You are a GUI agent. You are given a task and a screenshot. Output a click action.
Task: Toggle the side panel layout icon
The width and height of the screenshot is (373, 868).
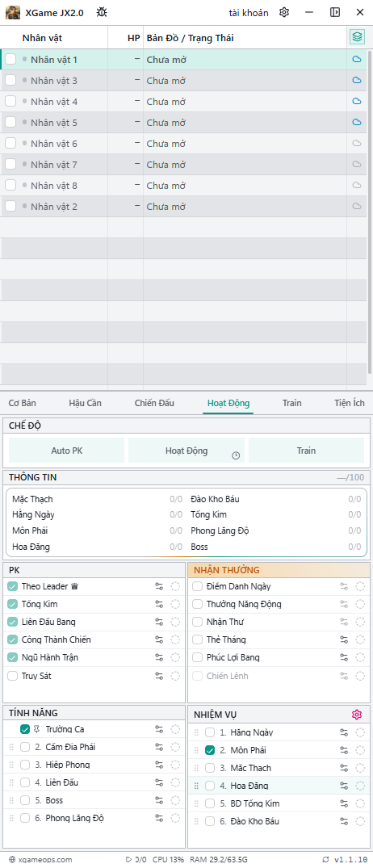[x=335, y=12]
